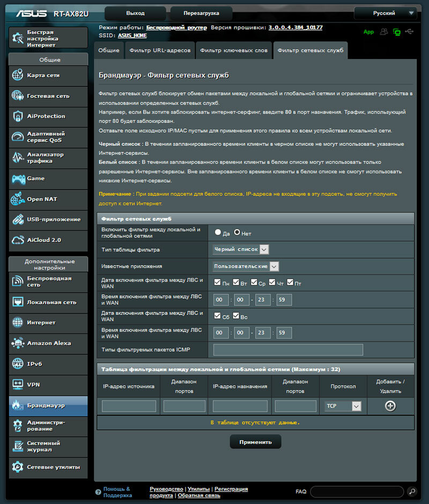Image resolution: width=429 pixels, height=504 pixels.
Task: Click the Брандмауэр flame icon
Action: pos(18,405)
